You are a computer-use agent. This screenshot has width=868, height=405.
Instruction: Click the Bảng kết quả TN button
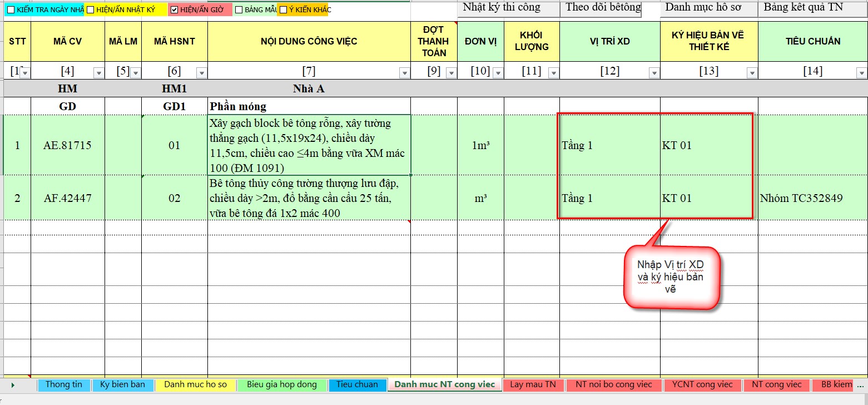(x=811, y=8)
